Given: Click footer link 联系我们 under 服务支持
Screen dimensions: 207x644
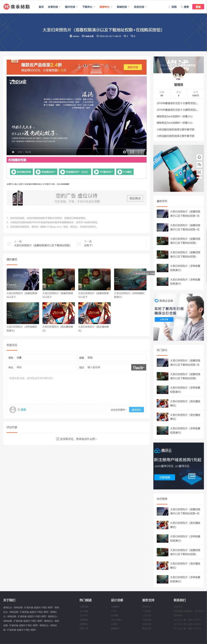Looking at the screenshot, I should pos(147,606).
